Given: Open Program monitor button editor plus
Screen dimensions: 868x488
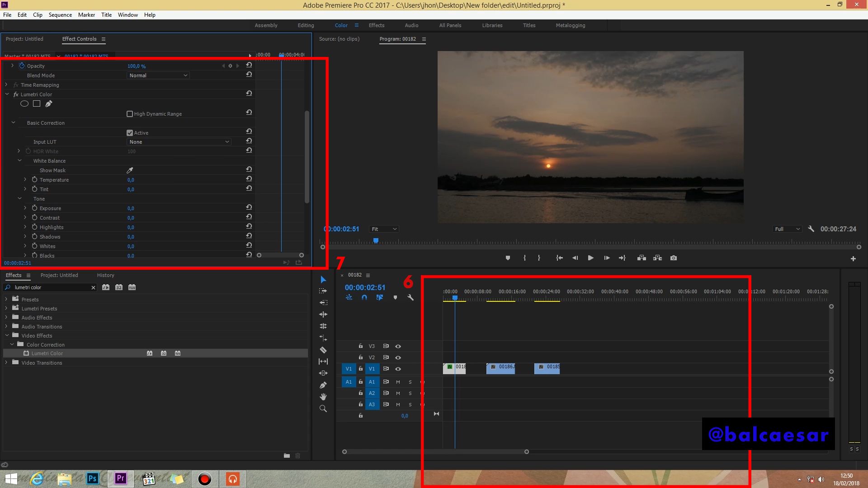Looking at the screenshot, I should 853,259.
